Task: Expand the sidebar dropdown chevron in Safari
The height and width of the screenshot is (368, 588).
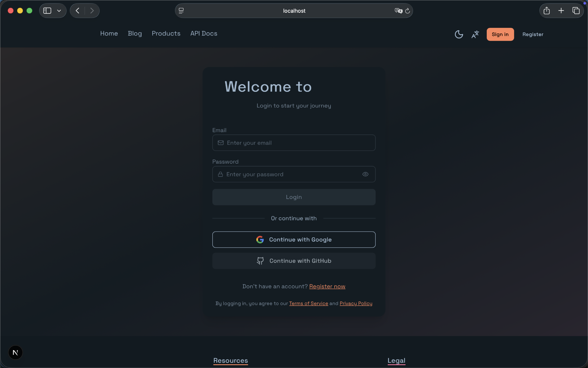Action: [59, 11]
